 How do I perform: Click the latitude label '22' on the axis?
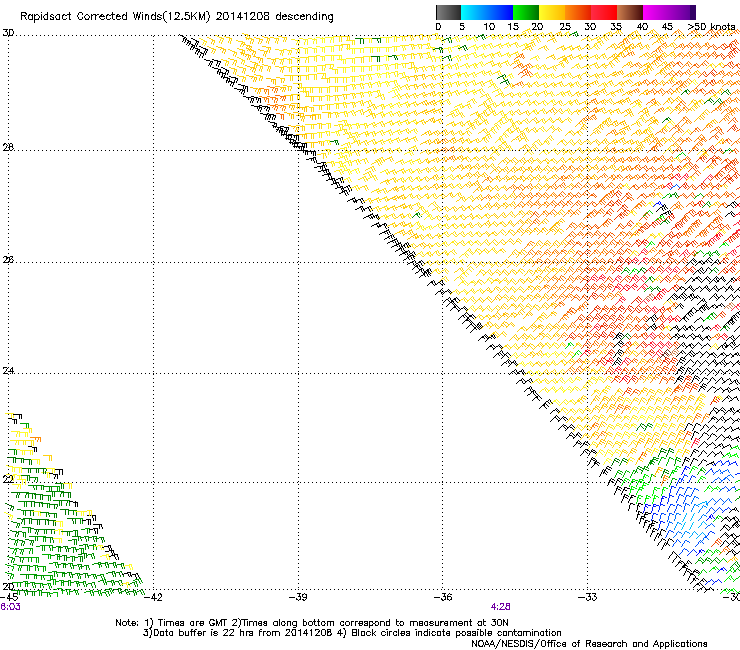8,479
